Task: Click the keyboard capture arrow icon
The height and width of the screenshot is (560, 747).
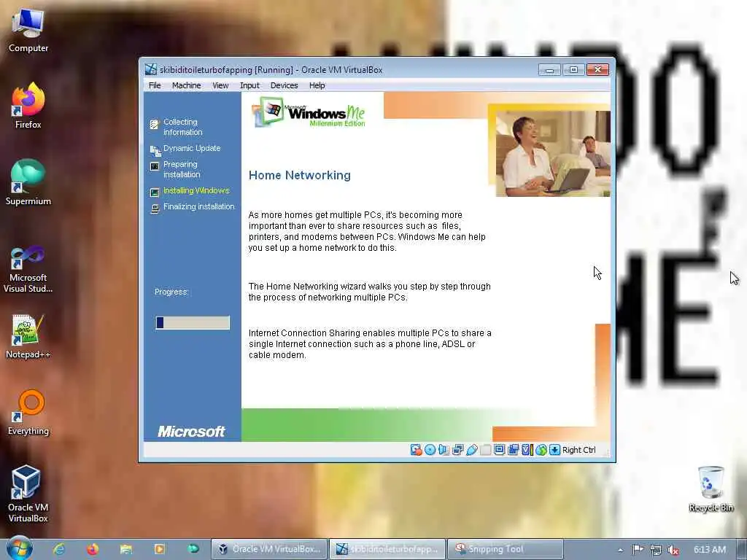Action: coord(554,449)
